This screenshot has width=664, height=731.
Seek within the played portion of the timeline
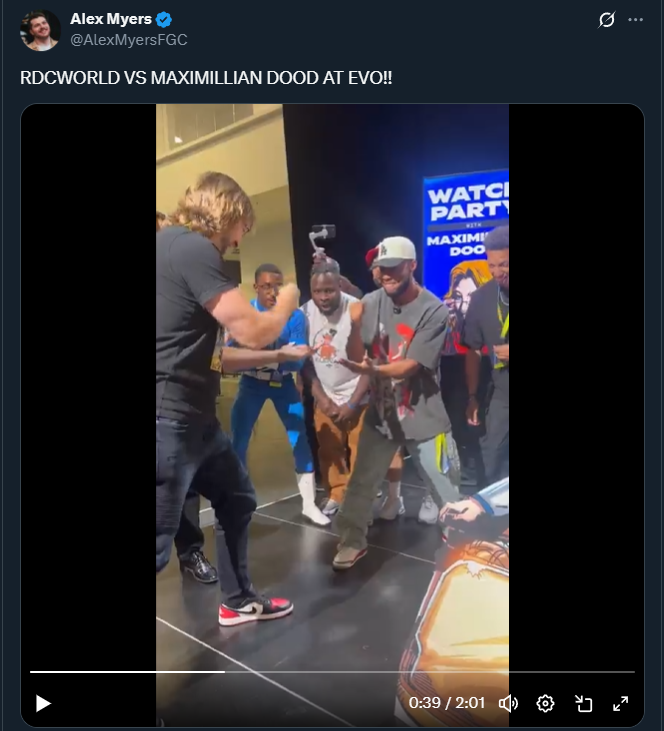point(127,672)
